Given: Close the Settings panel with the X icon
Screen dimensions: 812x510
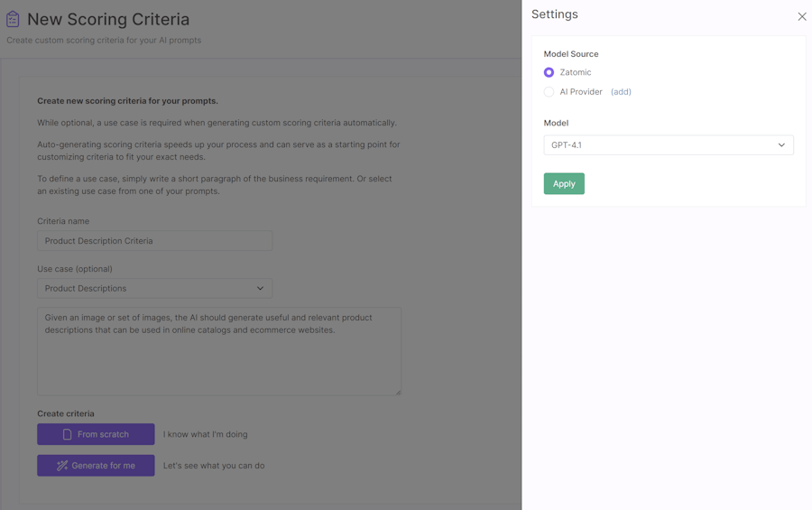Looking at the screenshot, I should pos(802,16).
